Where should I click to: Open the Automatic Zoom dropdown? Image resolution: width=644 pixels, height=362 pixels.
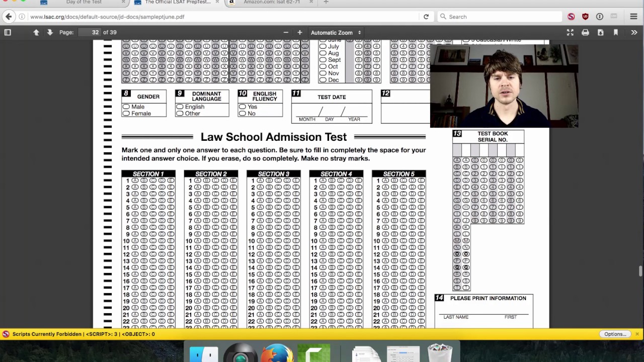point(336,32)
